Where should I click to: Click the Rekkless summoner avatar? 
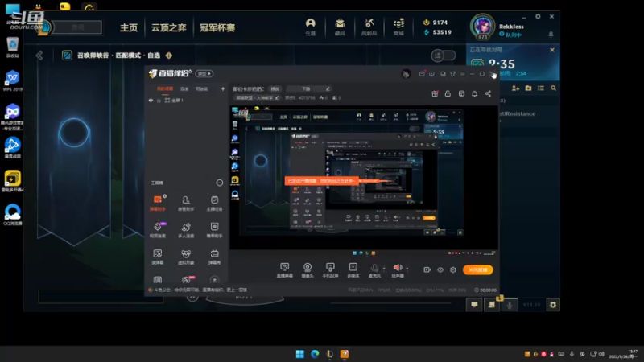click(x=482, y=27)
